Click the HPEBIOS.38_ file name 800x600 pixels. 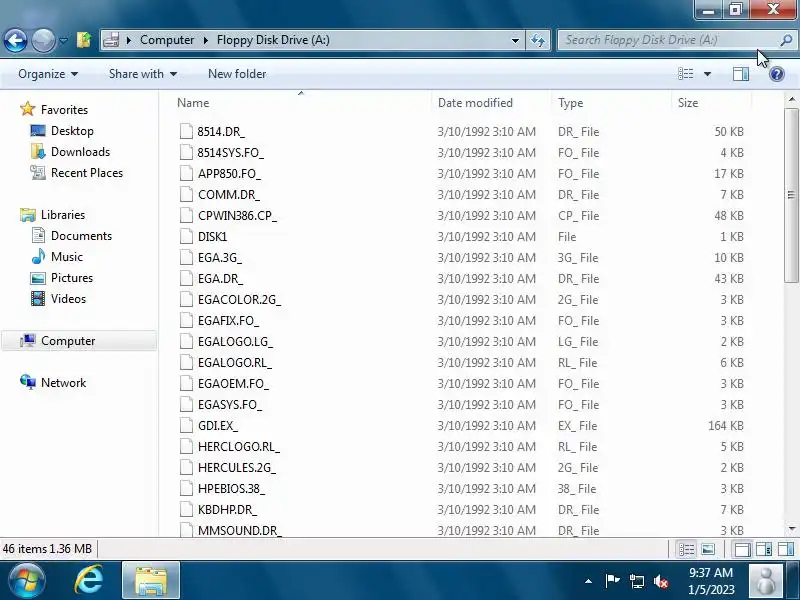pyautogui.click(x=231, y=489)
